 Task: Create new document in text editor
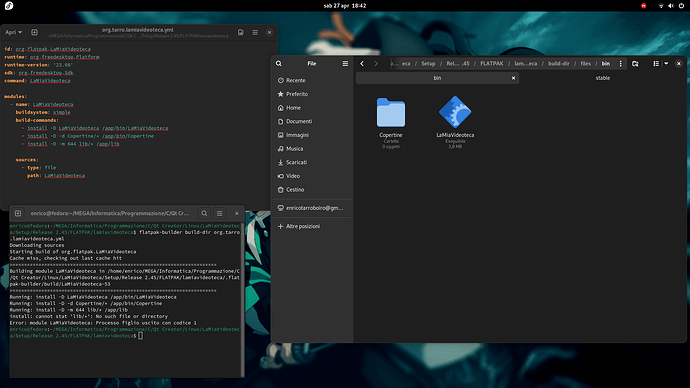coord(34,32)
